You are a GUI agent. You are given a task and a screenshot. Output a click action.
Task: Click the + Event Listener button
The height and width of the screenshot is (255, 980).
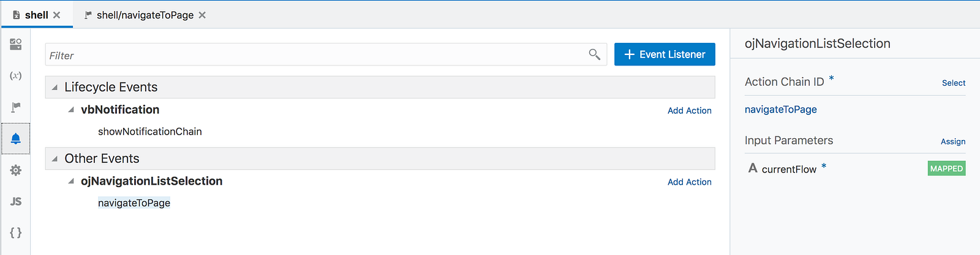click(x=665, y=54)
